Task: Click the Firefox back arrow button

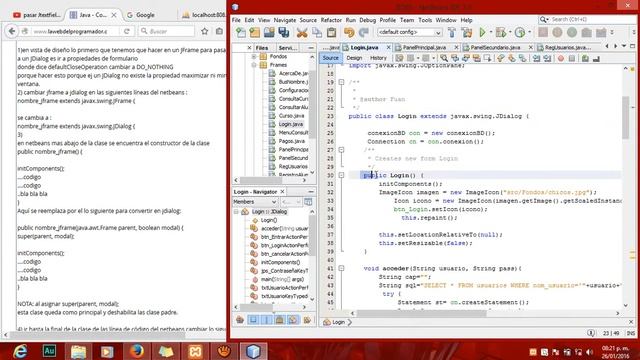Action: (12, 31)
